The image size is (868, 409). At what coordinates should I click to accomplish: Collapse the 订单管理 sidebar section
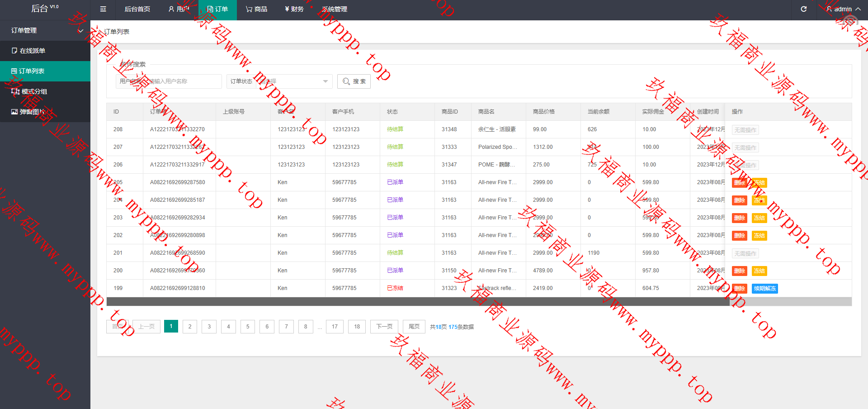(x=45, y=30)
